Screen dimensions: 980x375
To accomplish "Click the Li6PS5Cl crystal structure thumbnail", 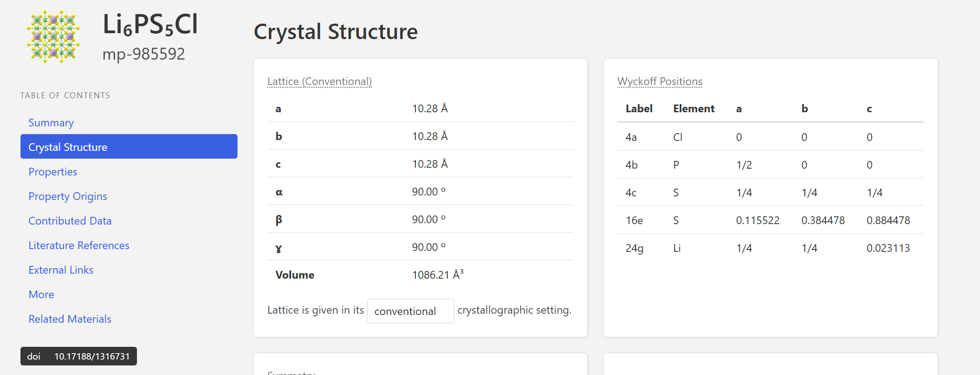I will 53,36.
